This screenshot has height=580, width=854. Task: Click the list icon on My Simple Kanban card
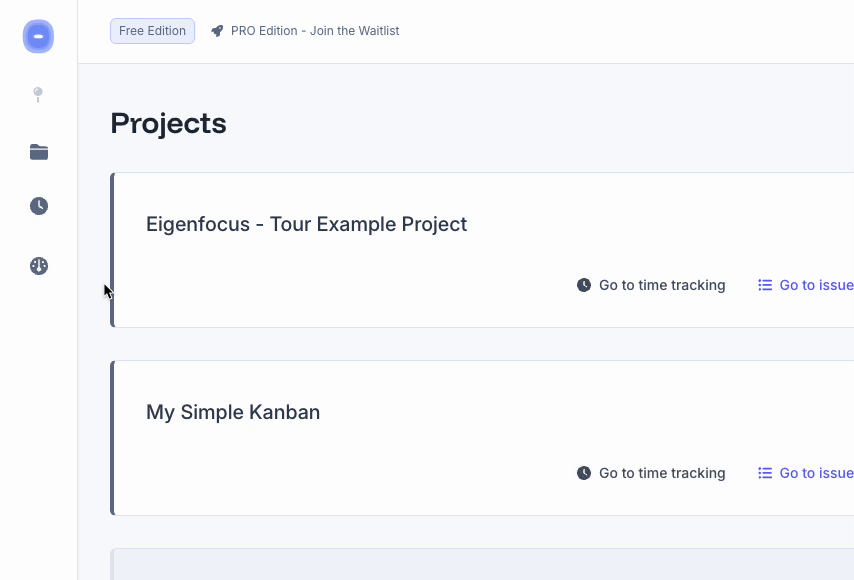[764, 473]
